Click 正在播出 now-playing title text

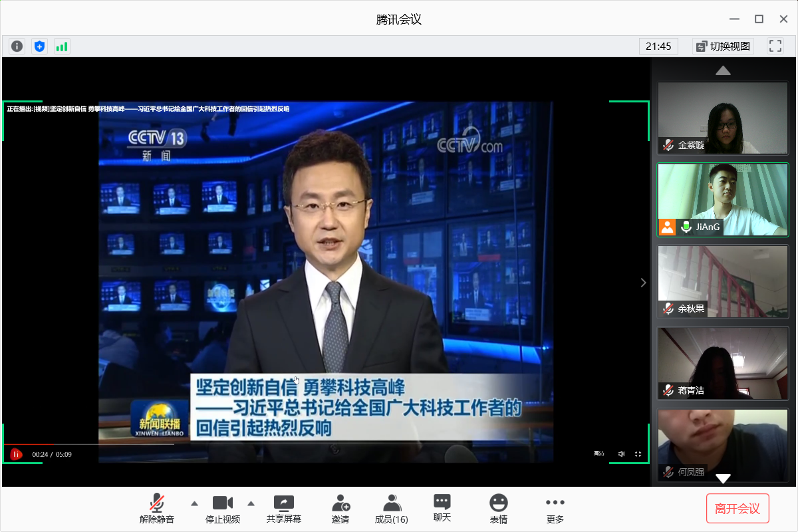click(148, 108)
